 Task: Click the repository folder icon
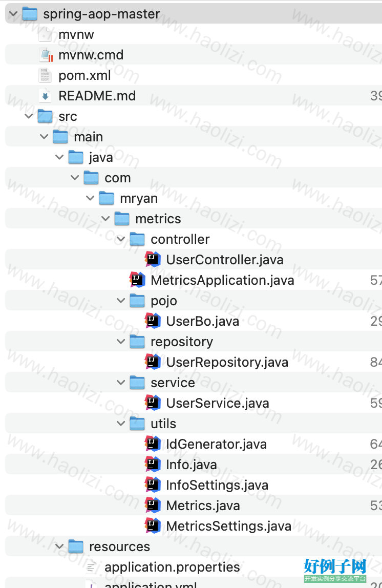coord(137,342)
